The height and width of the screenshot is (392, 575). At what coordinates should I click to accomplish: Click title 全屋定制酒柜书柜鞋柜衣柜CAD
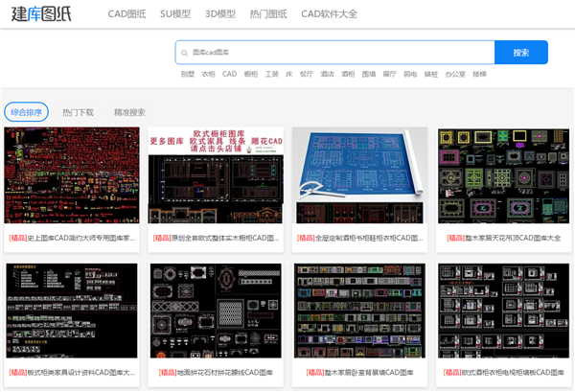[x=359, y=238]
